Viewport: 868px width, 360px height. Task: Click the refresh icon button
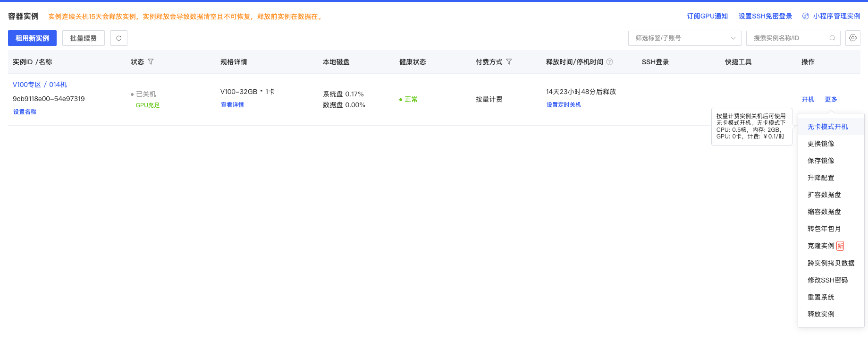(x=119, y=38)
